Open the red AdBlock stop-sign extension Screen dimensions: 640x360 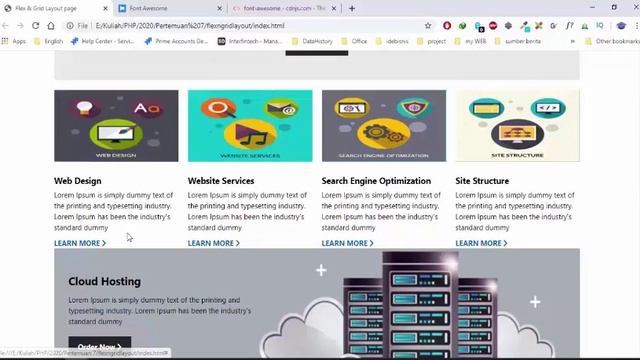point(493,25)
